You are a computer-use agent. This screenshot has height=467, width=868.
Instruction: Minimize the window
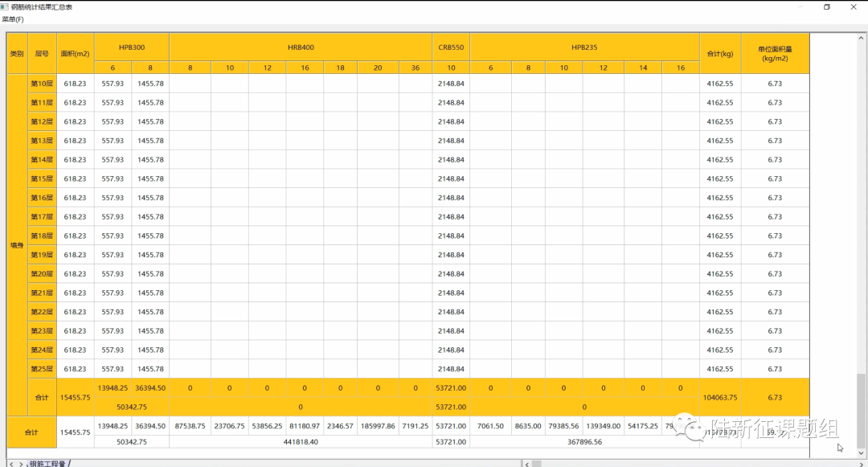point(801,6)
